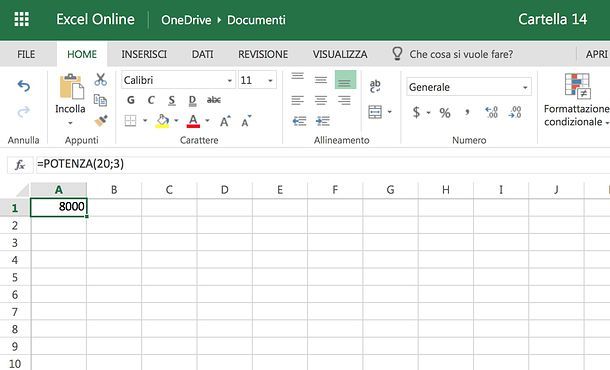Click the decrease indent icon
This screenshot has height=370, width=610.
[299, 121]
